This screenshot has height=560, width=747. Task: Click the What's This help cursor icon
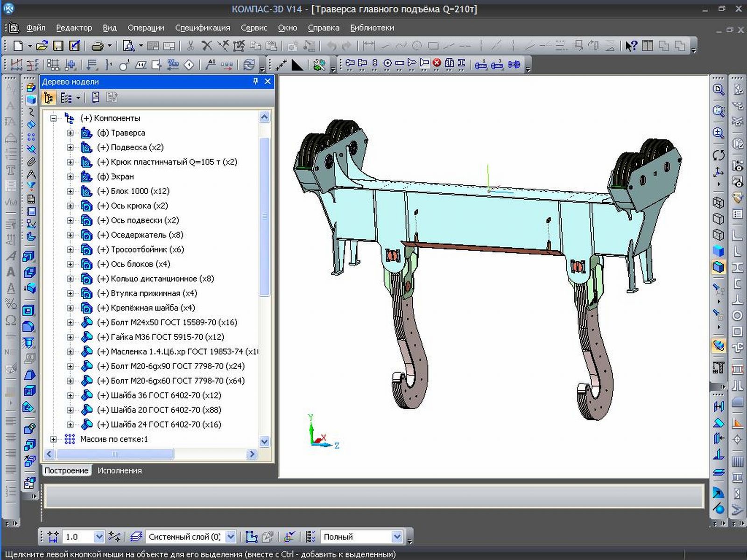(631, 46)
